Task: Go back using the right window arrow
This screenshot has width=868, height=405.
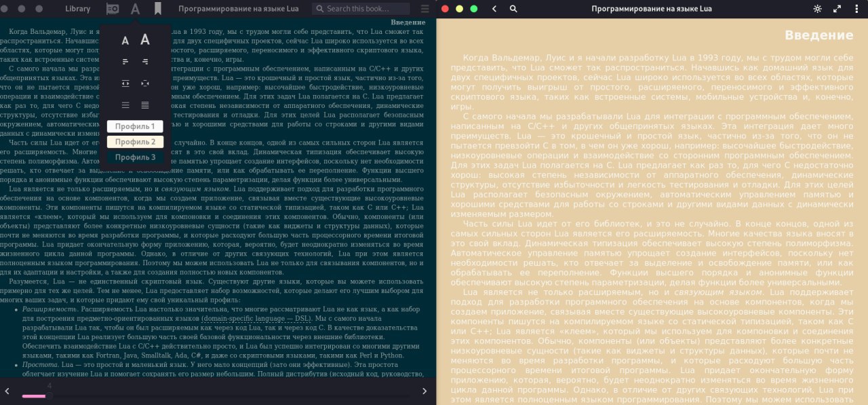Action: 494,9
